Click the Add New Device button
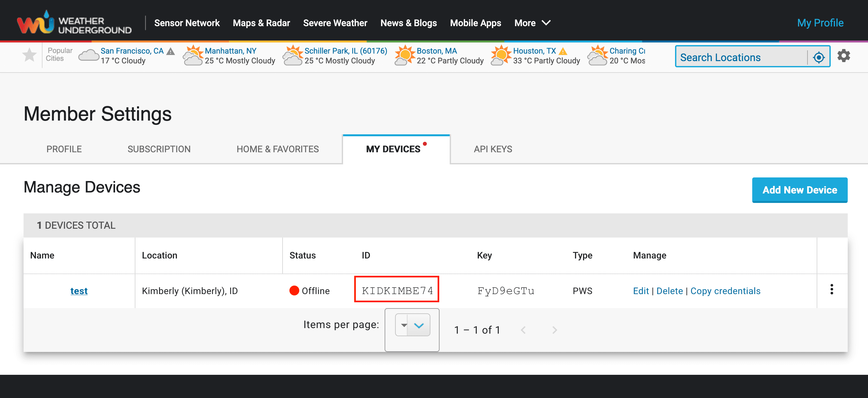The width and height of the screenshot is (868, 398). coord(800,190)
